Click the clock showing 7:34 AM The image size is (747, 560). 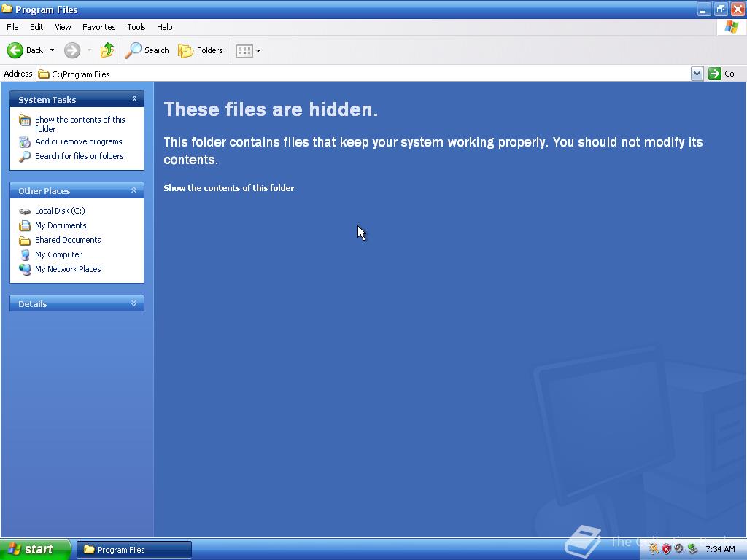(720, 549)
